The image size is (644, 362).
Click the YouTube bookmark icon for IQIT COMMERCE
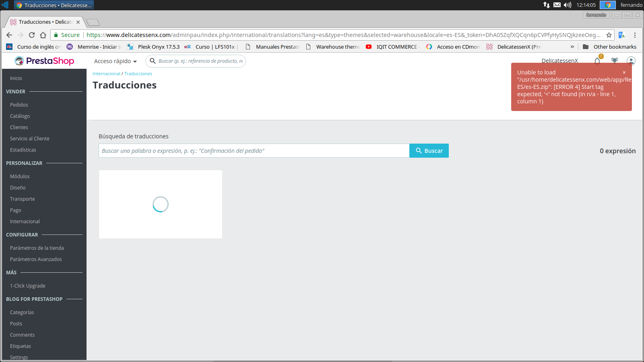pos(369,47)
